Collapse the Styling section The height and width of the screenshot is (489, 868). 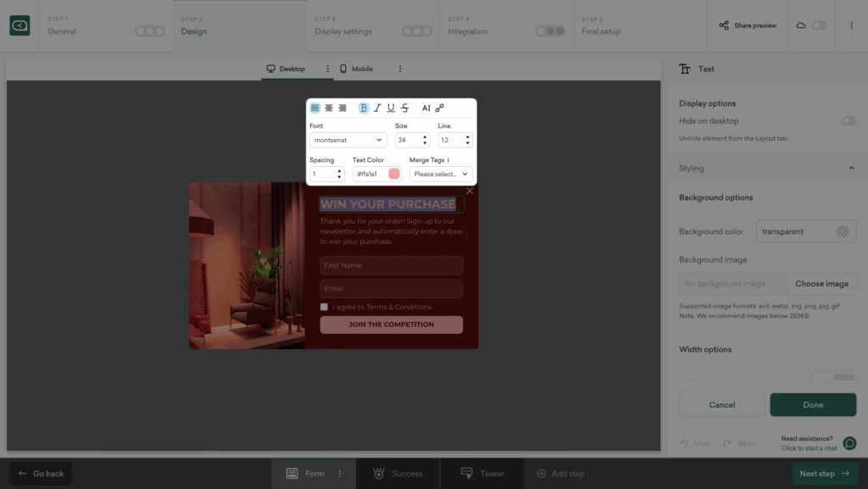[x=851, y=168]
